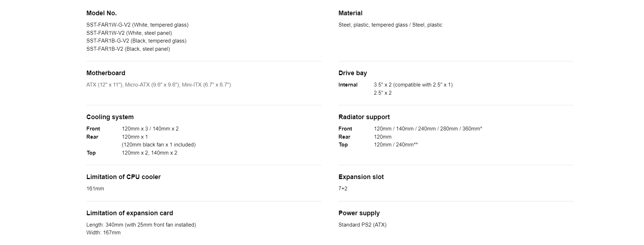Click the front radiator sizes ending in 360mm*
This screenshot has width=644, height=245.
pos(428,129)
